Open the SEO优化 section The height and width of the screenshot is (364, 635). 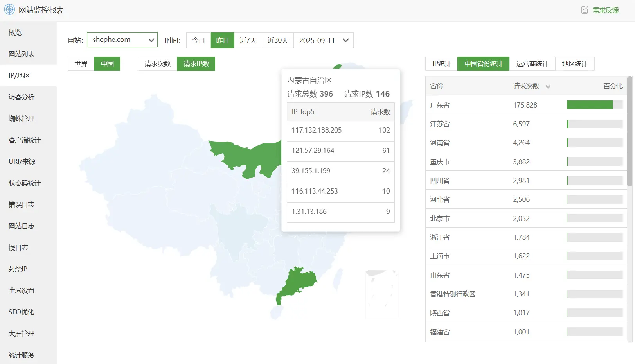21,312
